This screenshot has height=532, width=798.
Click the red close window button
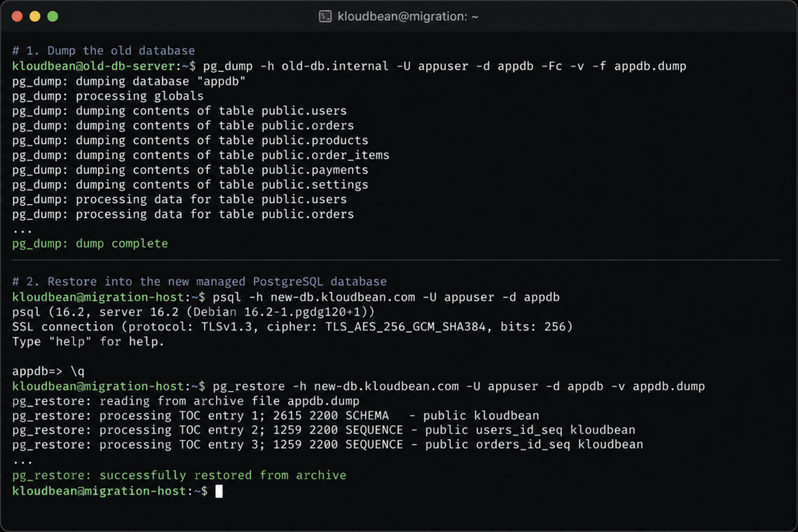tap(17, 16)
